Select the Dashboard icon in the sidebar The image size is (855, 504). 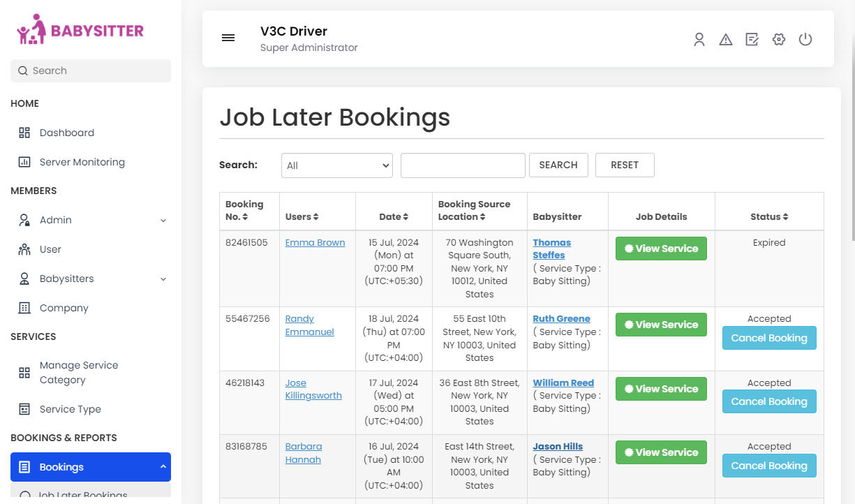click(x=24, y=132)
